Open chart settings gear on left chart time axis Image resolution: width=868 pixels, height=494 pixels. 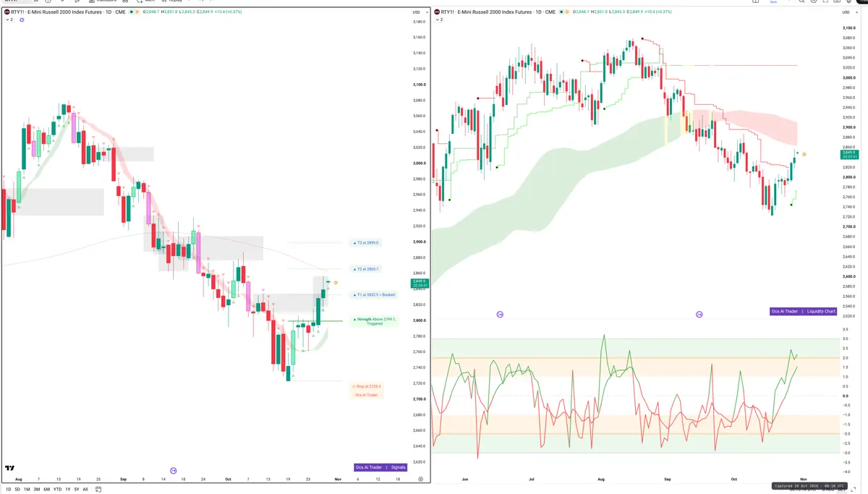click(420, 480)
